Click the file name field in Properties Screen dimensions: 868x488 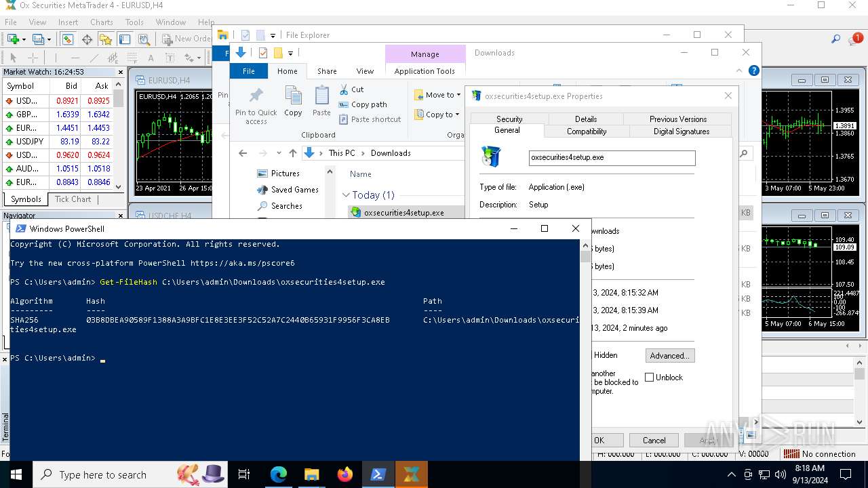click(612, 157)
